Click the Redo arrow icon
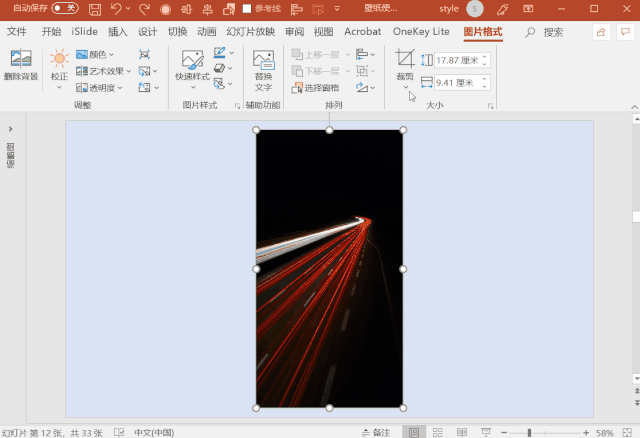640x438 pixels. coord(144,9)
